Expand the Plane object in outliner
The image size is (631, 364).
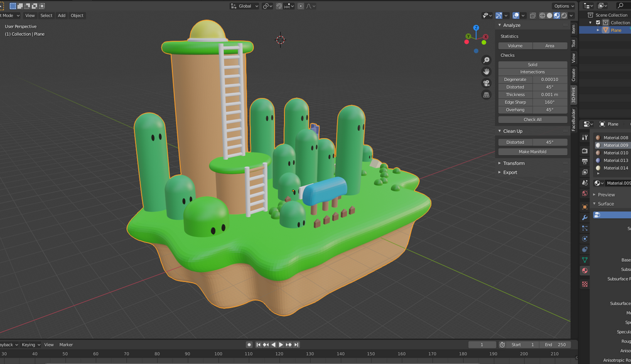[x=598, y=30]
